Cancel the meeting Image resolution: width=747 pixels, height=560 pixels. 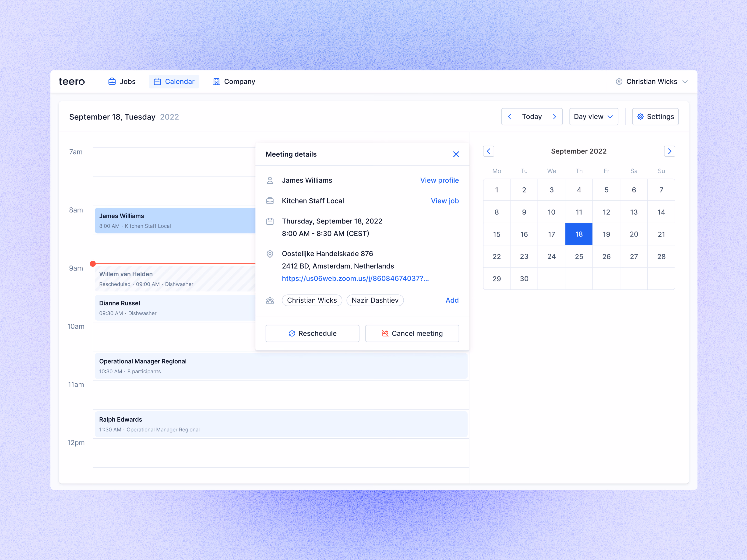pyautogui.click(x=412, y=333)
